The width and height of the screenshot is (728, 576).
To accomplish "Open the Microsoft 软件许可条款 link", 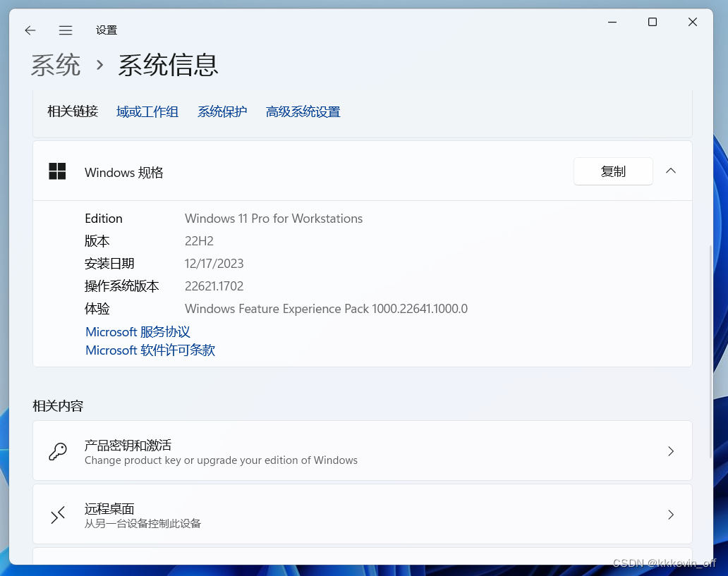I will click(x=150, y=350).
